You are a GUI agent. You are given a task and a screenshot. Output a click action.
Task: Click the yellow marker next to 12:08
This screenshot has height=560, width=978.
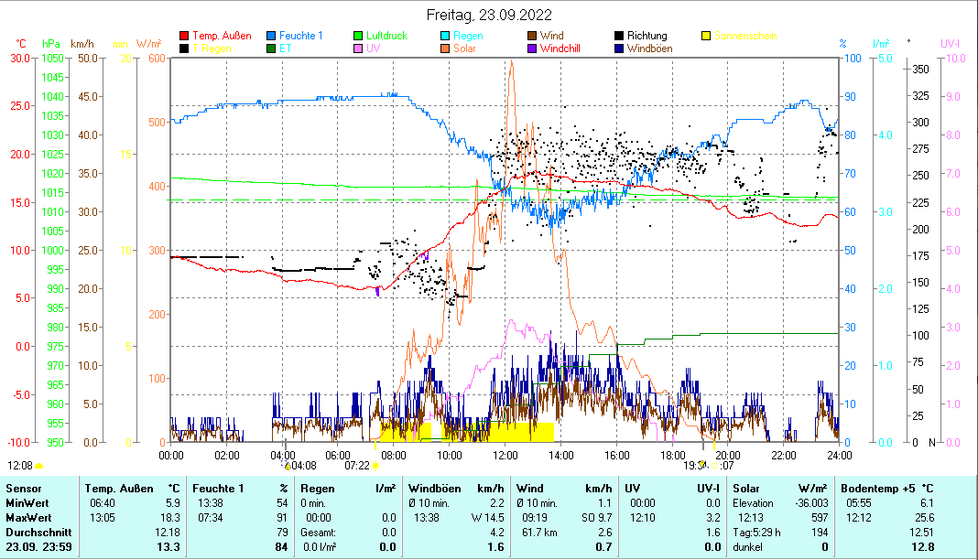(x=38, y=465)
